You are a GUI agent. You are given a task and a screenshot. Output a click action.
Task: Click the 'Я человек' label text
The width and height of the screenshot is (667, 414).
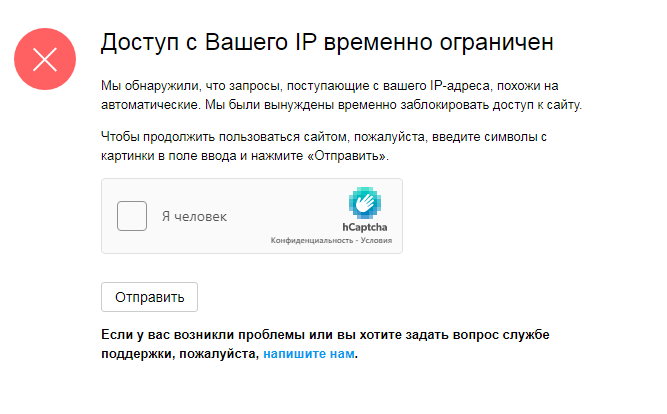[x=194, y=217]
